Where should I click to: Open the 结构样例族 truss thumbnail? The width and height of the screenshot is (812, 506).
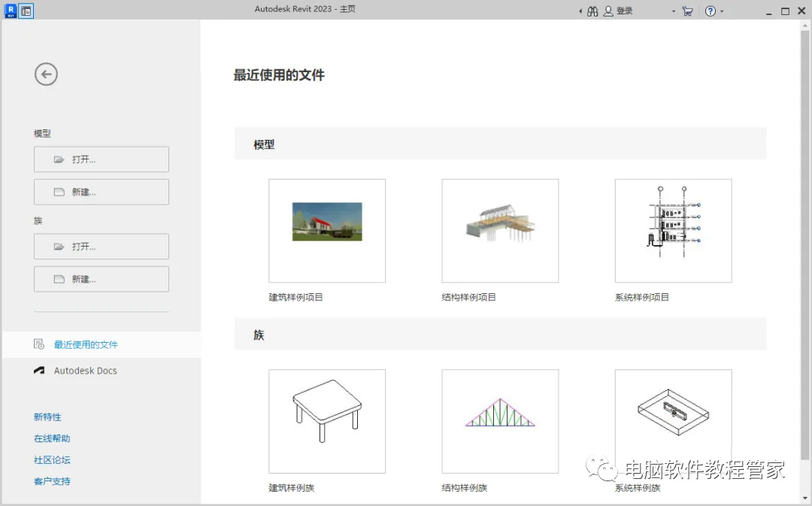coord(500,421)
